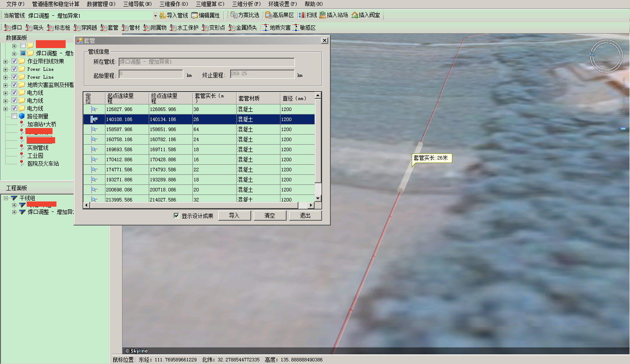Click the 导入管线 toolbar icon
Viewport: 630px width, 364px height.
(162, 15)
